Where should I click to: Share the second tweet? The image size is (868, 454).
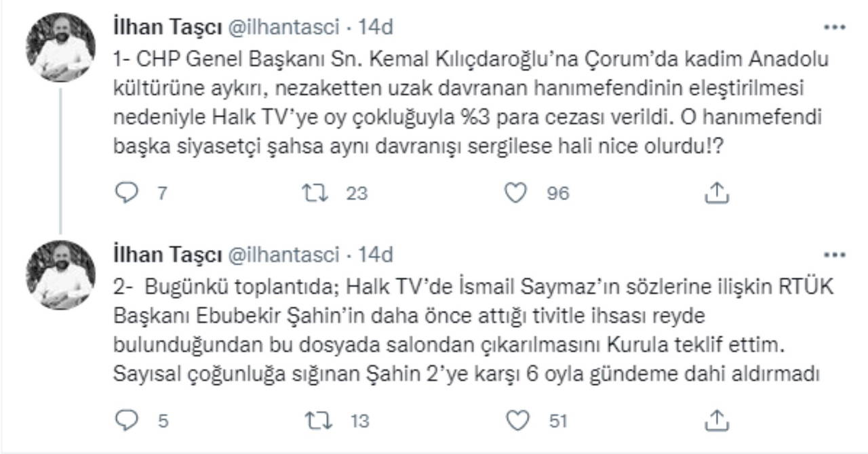click(716, 421)
